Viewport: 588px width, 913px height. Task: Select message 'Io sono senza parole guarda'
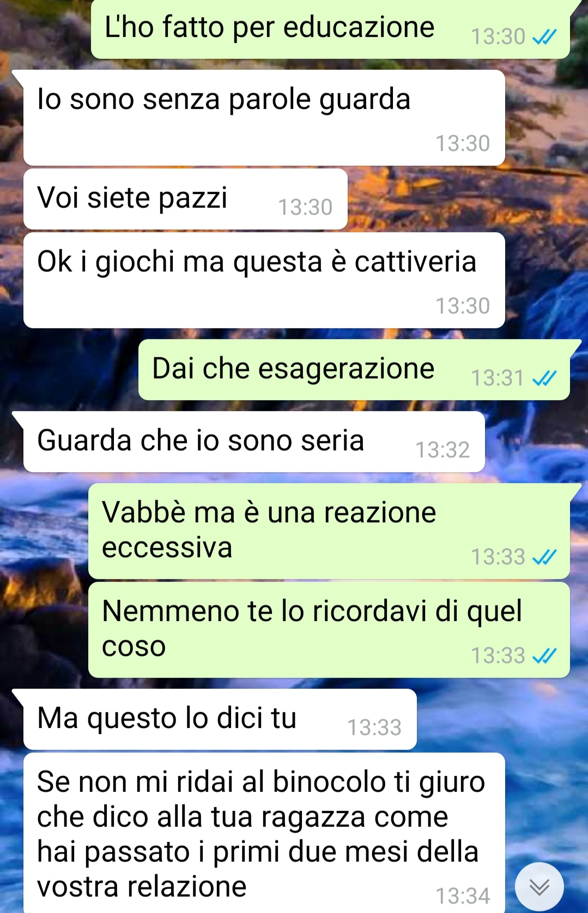(264, 118)
